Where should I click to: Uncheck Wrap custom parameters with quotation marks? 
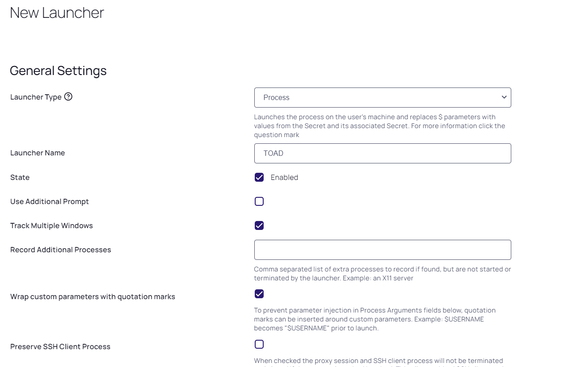(x=259, y=294)
